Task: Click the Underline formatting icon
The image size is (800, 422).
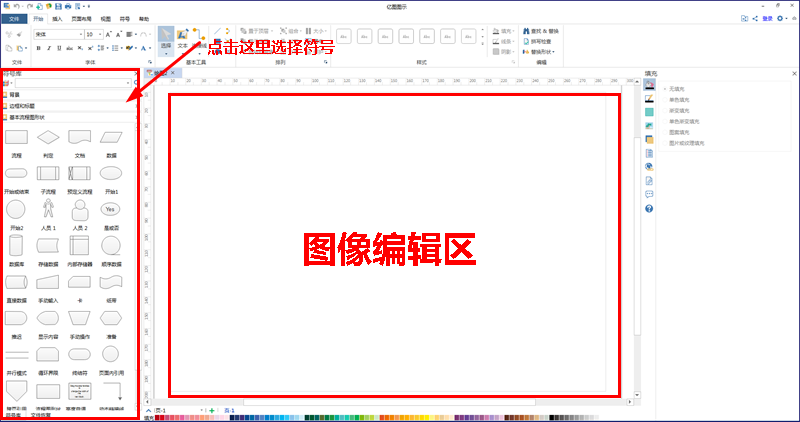Action: click(x=59, y=48)
